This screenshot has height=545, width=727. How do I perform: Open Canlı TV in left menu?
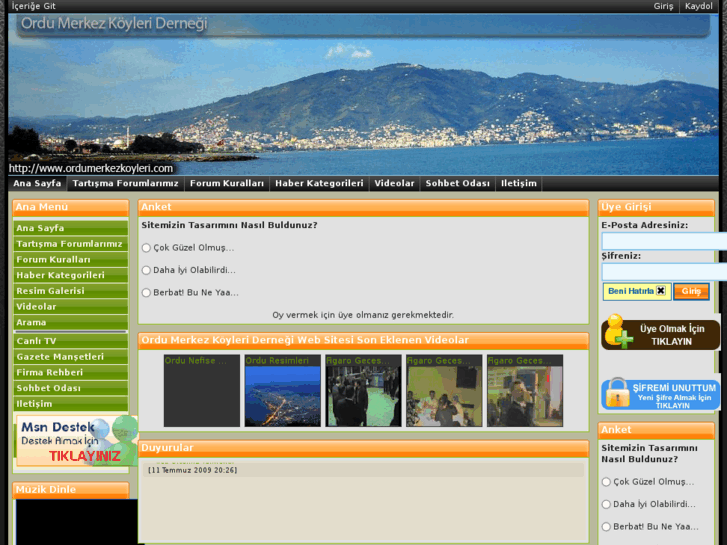71,341
